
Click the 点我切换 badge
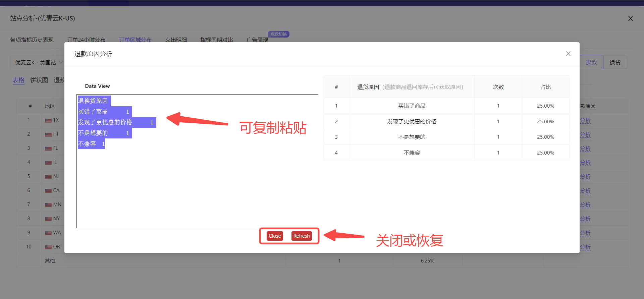(279, 34)
